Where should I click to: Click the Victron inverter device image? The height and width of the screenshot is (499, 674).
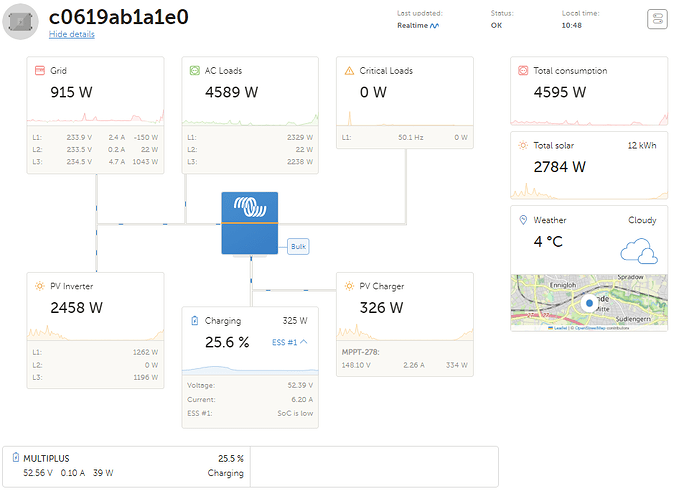[250, 223]
